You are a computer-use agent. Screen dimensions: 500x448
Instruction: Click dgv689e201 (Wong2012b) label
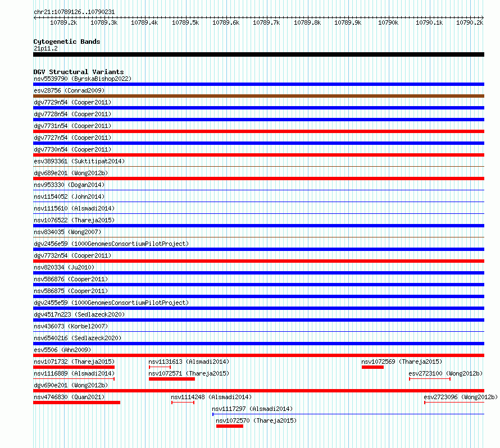click(x=71, y=173)
